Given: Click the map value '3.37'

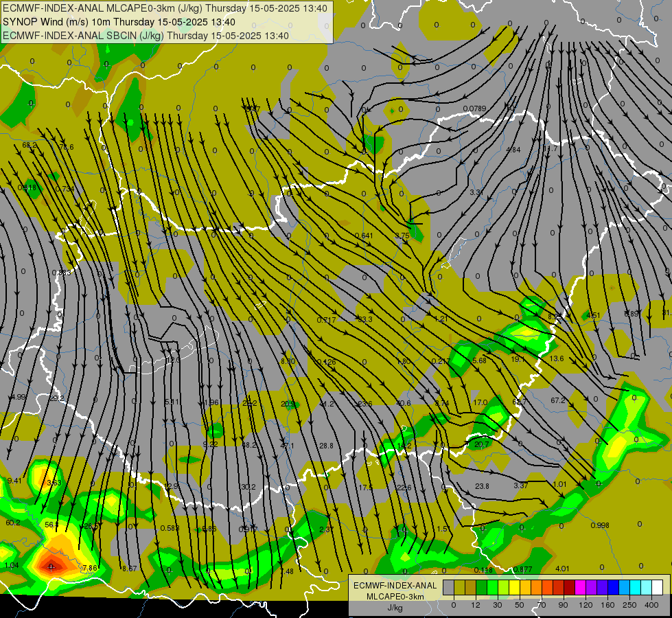Looking at the screenshot, I should pos(521,485).
